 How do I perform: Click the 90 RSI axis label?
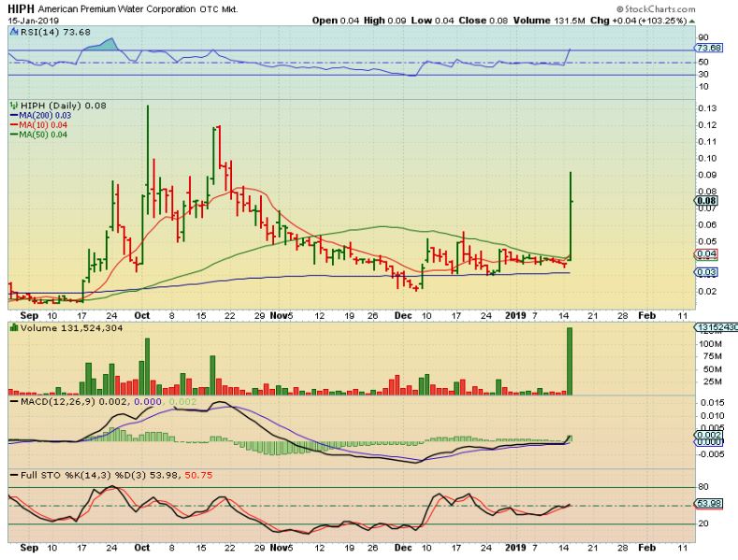pyautogui.click(x=703, y=37)
